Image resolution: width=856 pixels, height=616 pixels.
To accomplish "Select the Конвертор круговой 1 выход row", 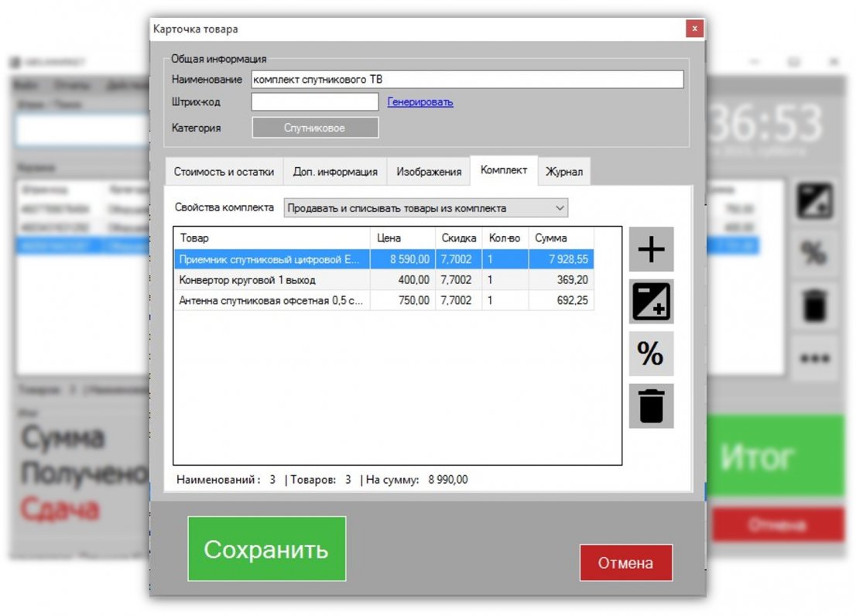I will (271, 280).
